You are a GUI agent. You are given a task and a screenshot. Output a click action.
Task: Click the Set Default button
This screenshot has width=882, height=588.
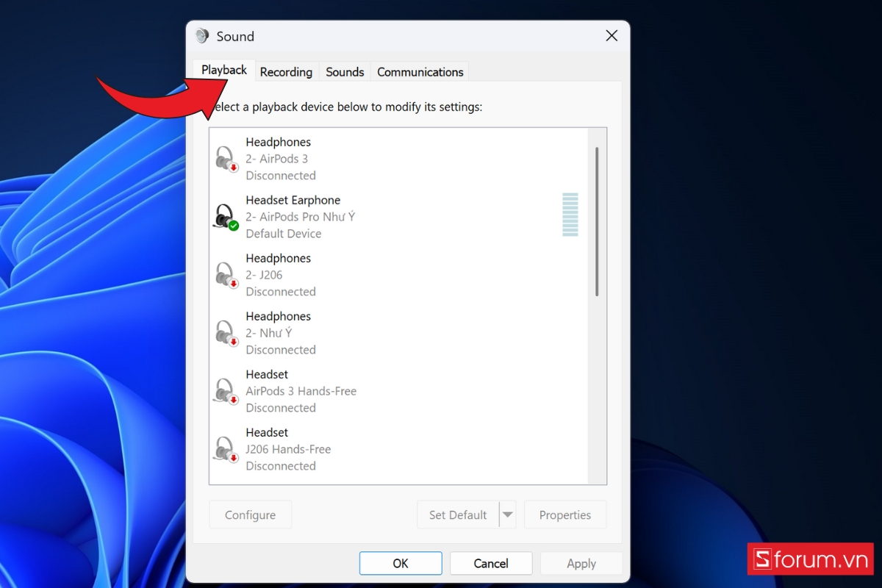tap(457, 514)
